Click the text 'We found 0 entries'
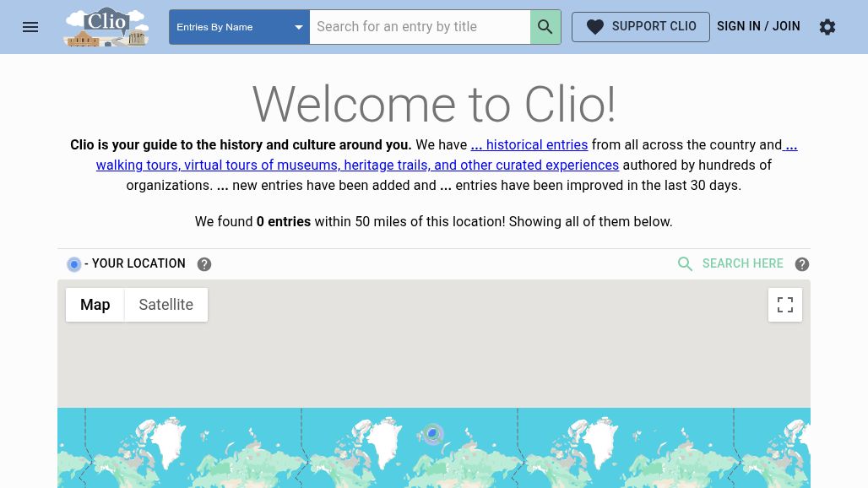Viewport: 868px width, 488px height. pos(252,222)
